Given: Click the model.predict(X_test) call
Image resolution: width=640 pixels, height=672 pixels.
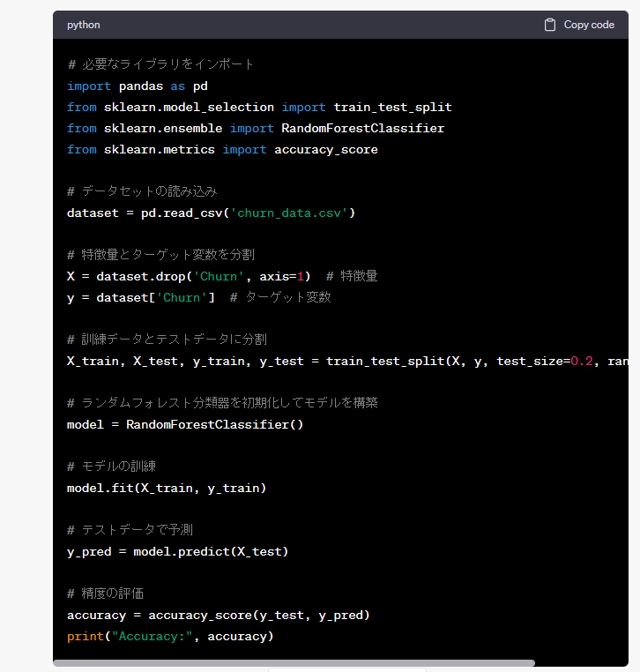Looking at the screenshot, I should [x=211, y=551].
